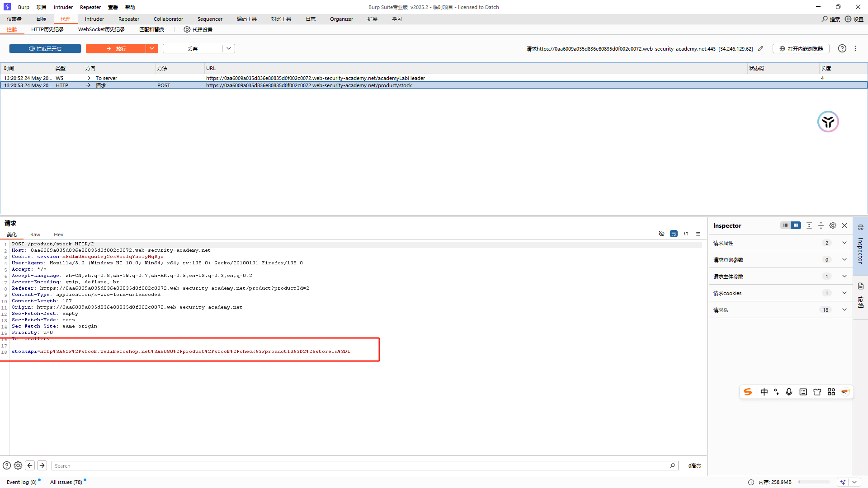Toggle the \n non-printable characters button

click(686, 234)
